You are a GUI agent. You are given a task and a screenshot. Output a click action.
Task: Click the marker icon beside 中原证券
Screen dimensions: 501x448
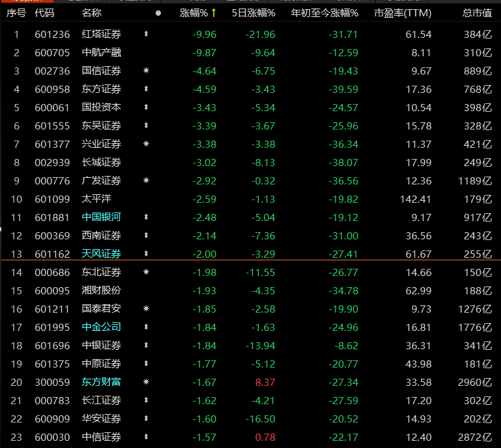146,364
